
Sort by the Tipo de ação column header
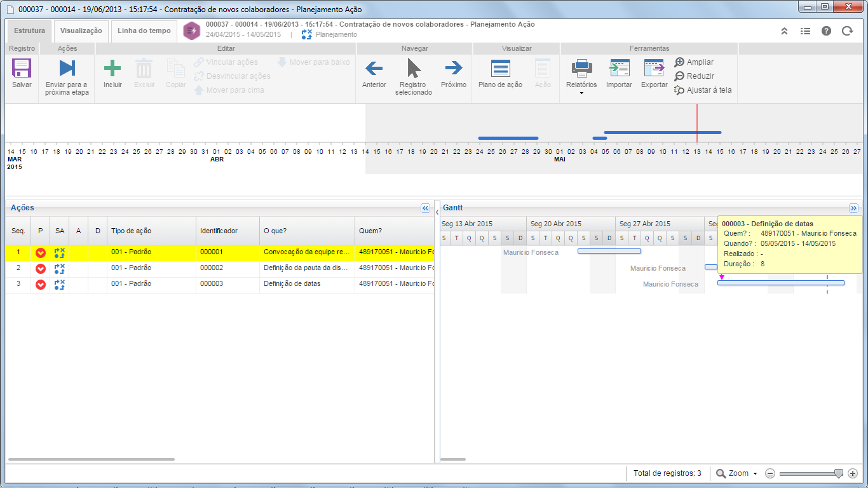coord(151,231)
